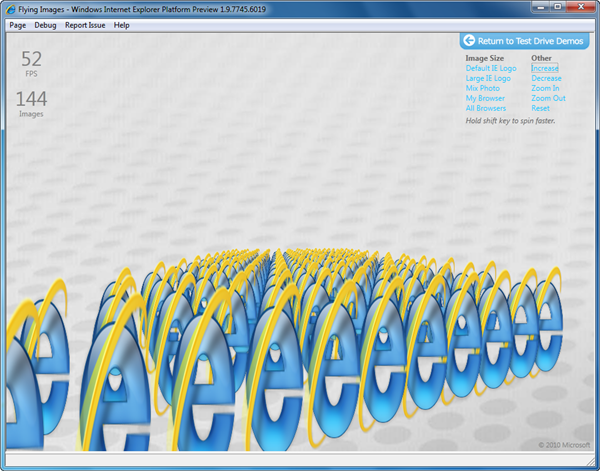The width and height of the screenshot is (600, 471).
Task: Choose the Mix Photo option
Action: tap(483, 88)
